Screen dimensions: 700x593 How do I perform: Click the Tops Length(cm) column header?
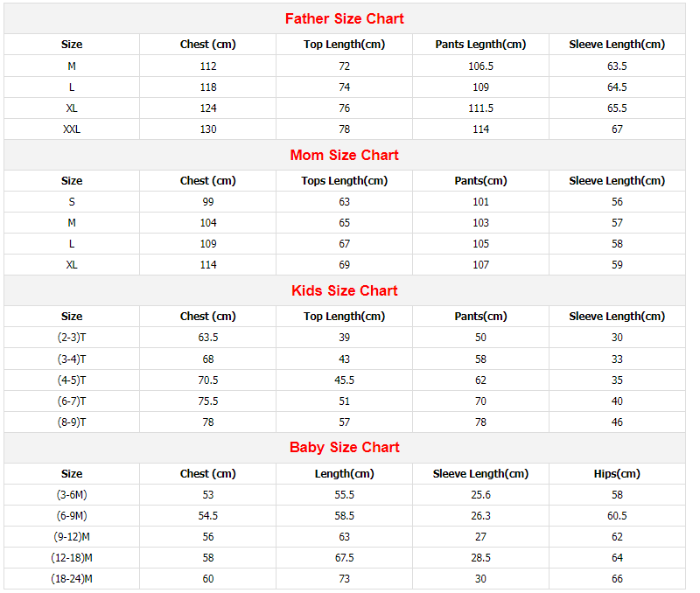[x=344, y=181]
